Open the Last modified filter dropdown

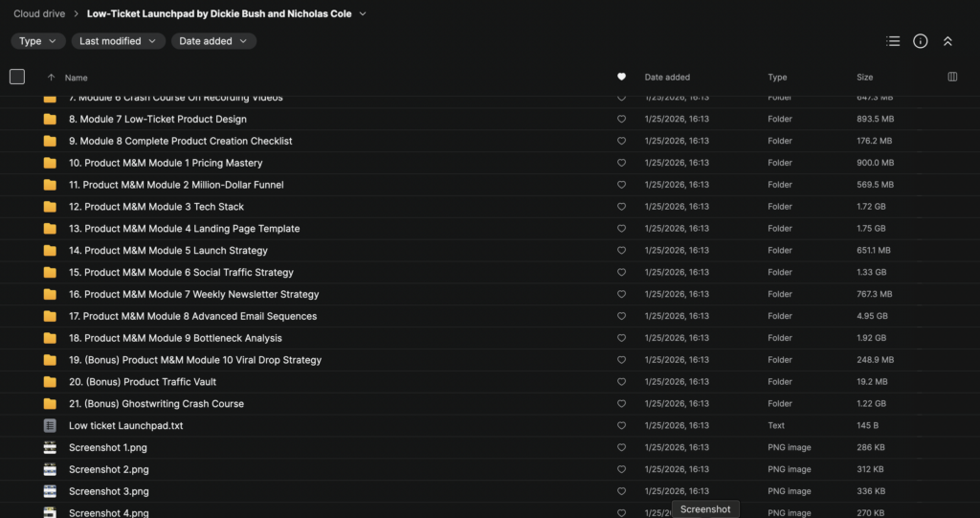pyautogui.click(x=118, y=41)
